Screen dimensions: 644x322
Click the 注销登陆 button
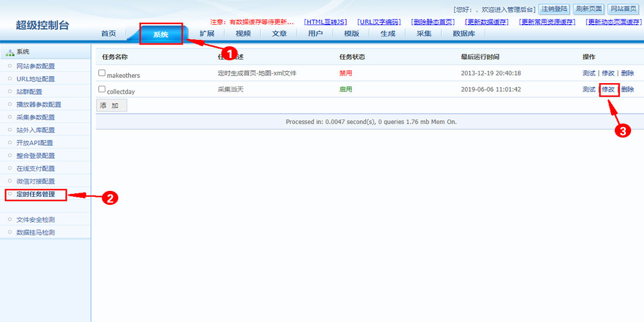(554, 9)
